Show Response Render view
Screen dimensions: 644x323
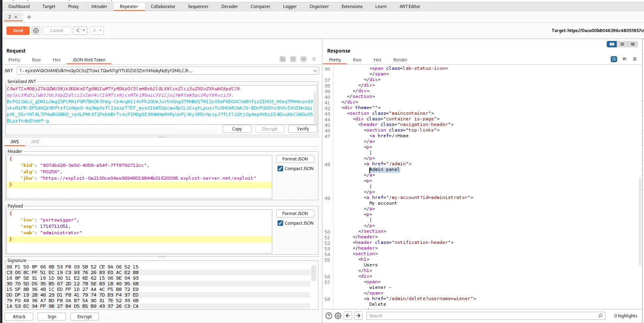(x=400, y=60)
